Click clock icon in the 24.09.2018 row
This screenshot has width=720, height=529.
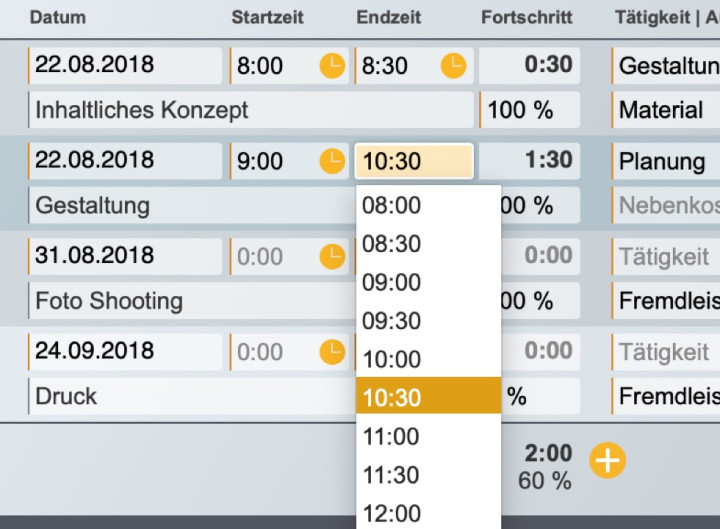click(331, 352)
